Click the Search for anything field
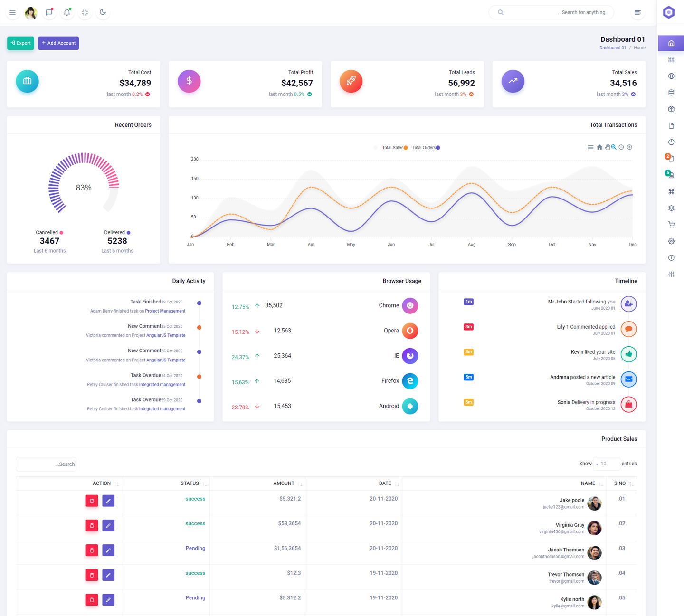 click(556, 12)
